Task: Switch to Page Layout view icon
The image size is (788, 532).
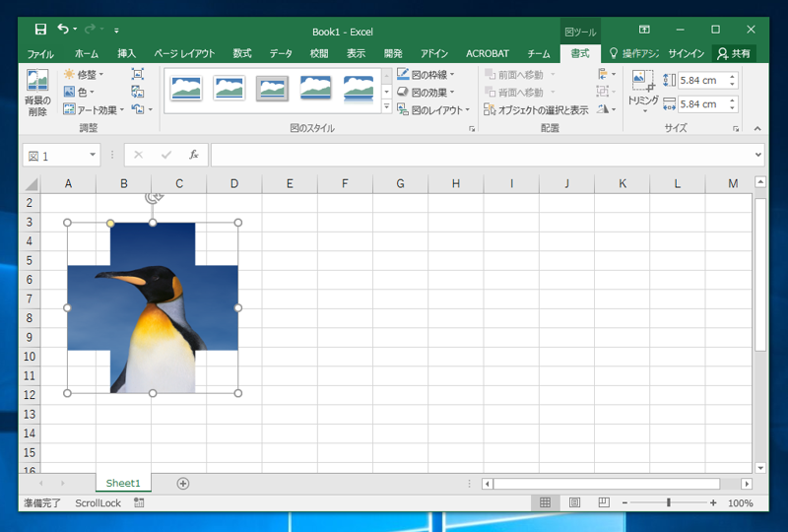Action: point(574,502)
